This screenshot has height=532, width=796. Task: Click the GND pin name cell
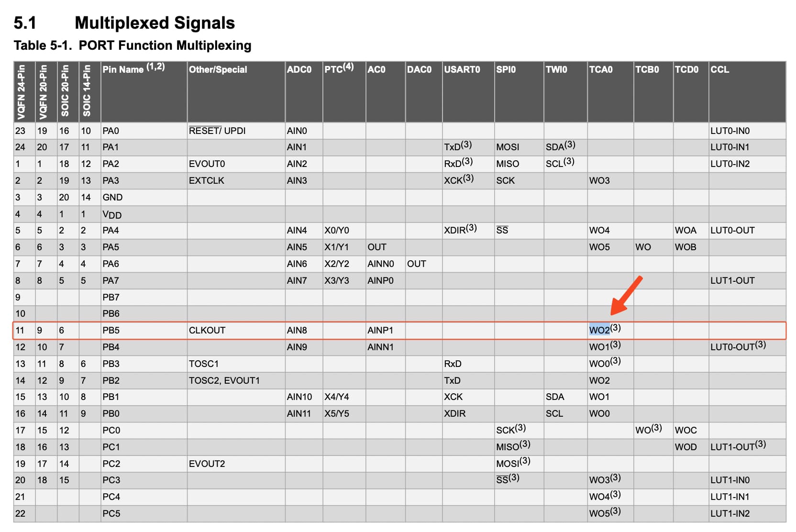(112, 197)
